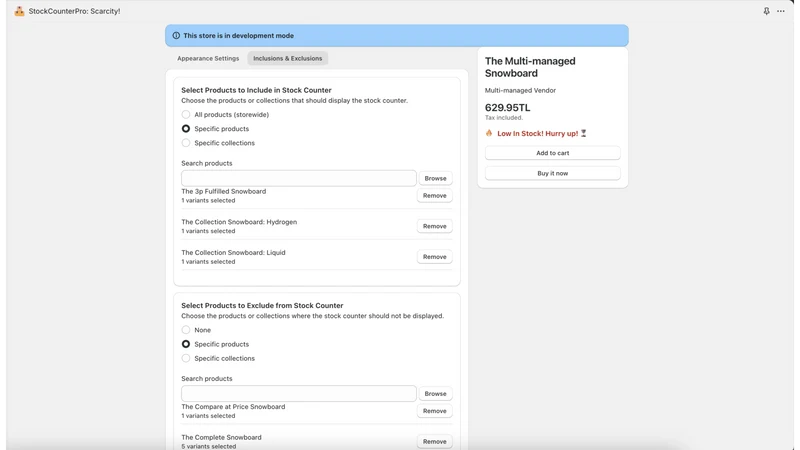Click the pin app icon
This screenshot has width=800, height=450.
pyautogui.click(x=766, y=11)
